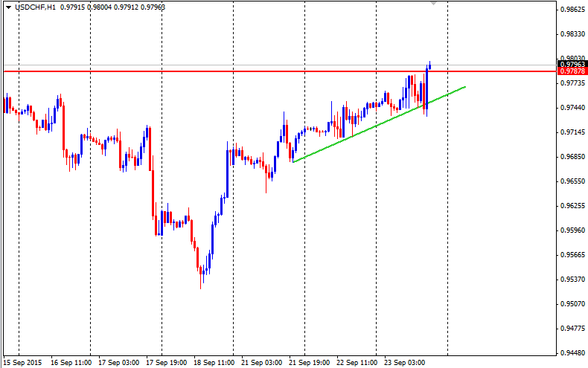Open the USDCHF chart dropdown arrow

[x=8, y=7]
